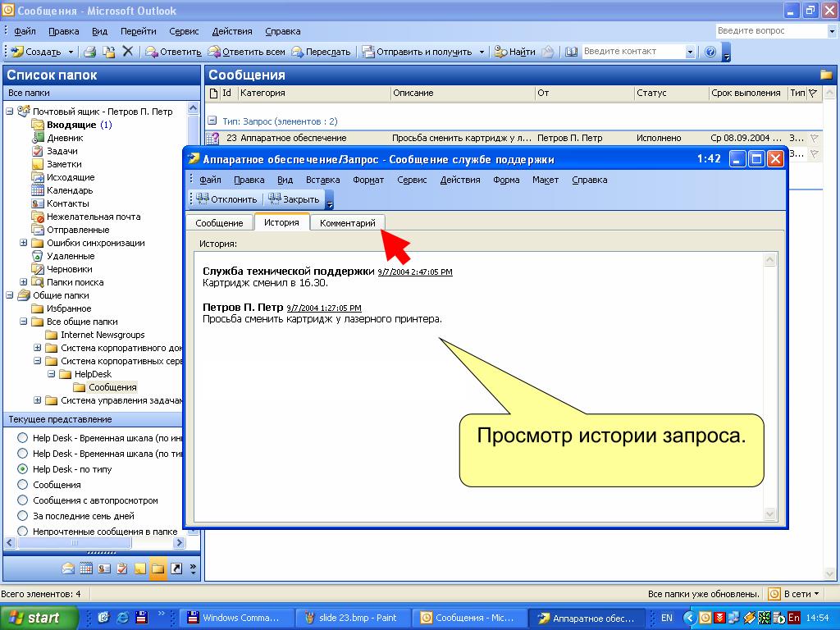This screenshot has height=630, width=840.
Task: Open Tasks icon in navigation bar
Action: (x=122, y=568)
